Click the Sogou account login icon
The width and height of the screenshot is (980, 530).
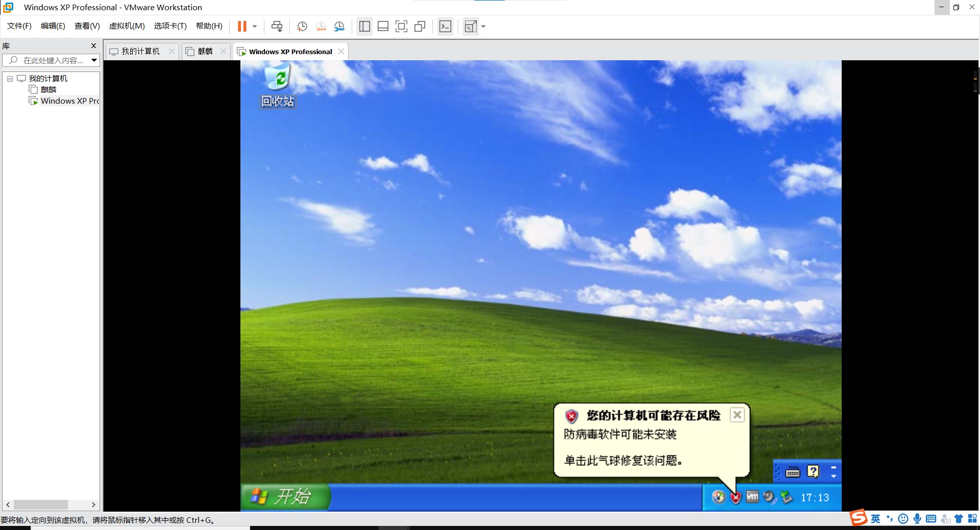coord(945,519)
